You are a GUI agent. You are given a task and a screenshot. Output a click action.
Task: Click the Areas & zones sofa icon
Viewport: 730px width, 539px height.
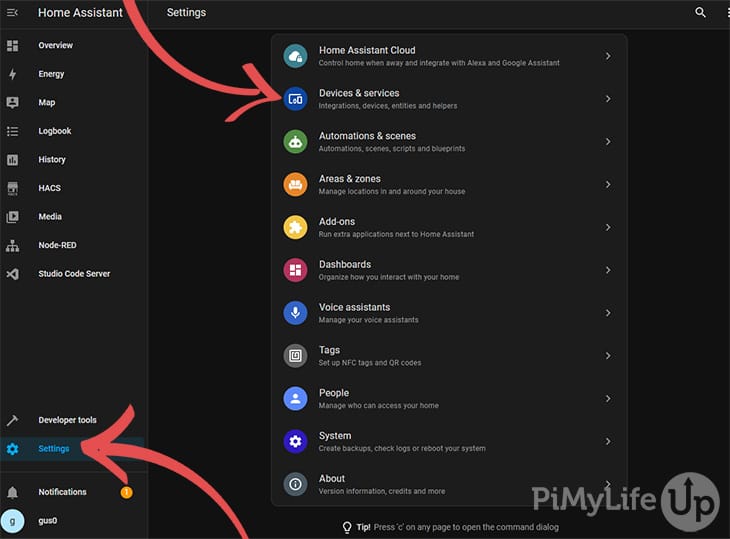tap(295, 185)
